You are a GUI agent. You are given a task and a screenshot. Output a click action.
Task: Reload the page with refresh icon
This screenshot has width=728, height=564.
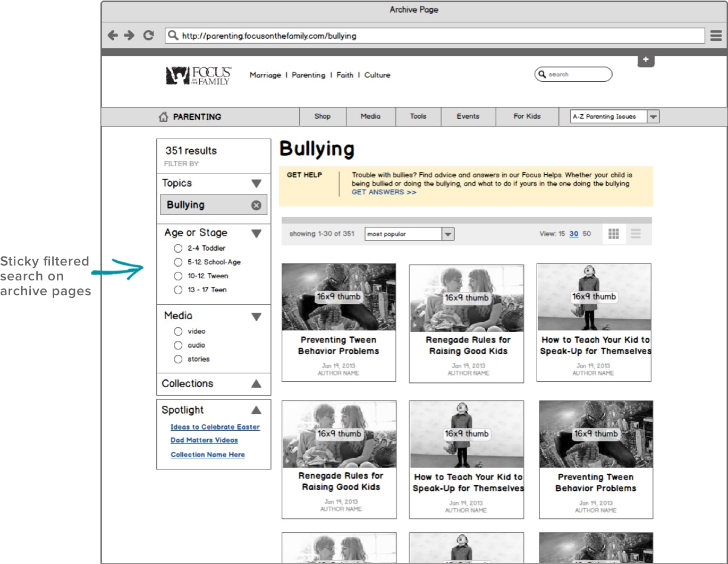click(x=148, y=36)
